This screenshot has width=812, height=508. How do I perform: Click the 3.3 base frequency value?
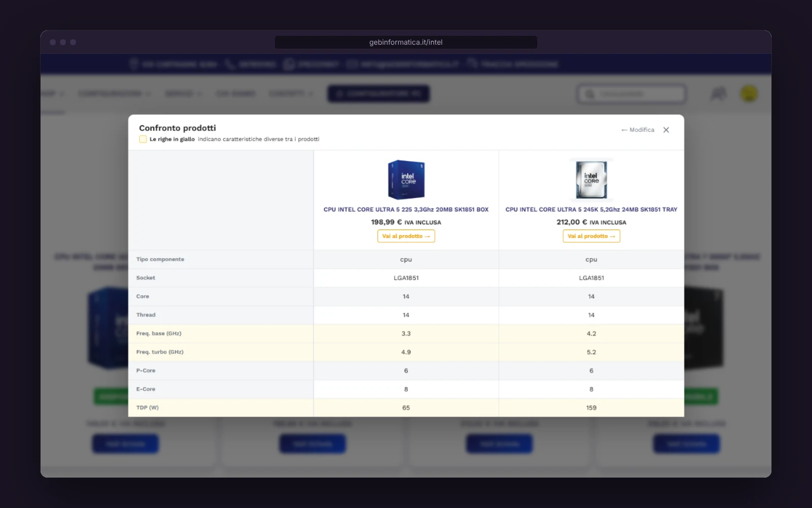tap(406, 334)
